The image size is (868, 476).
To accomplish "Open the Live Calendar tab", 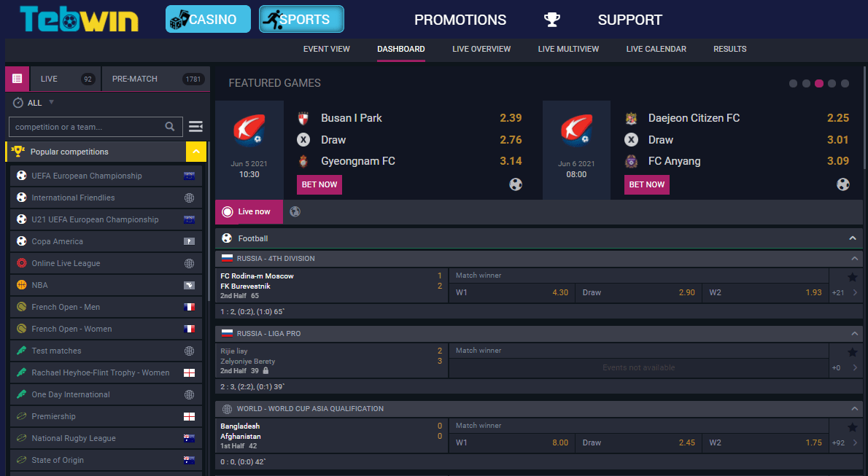I will tap(656, 50).
